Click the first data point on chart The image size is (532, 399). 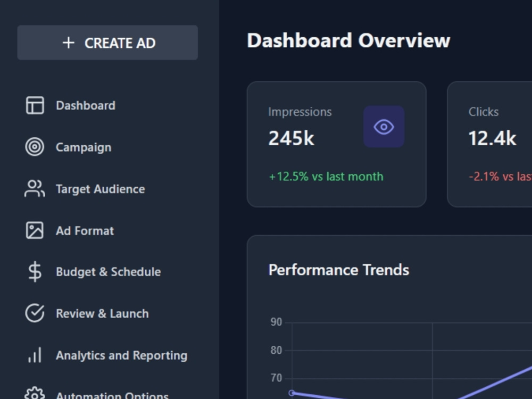click(x=292, y=393)
